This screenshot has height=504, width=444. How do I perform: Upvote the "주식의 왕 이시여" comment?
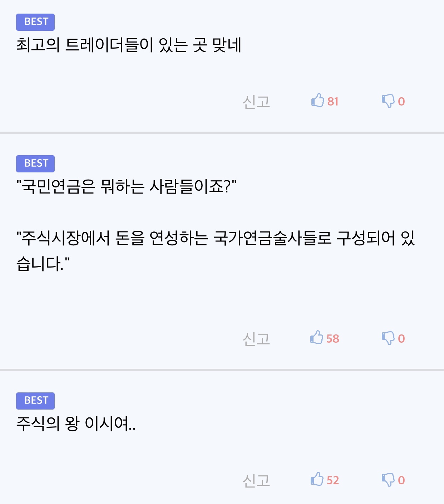pos(317,479)
